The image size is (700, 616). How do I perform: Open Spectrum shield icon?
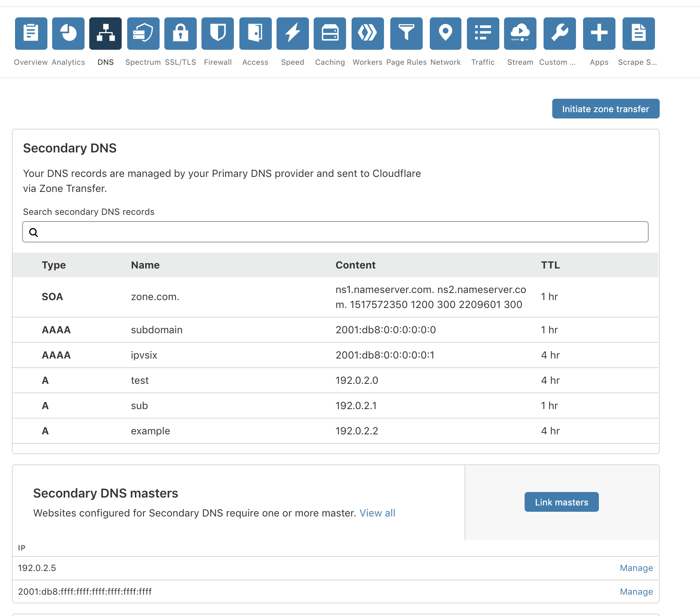point(143,34)
